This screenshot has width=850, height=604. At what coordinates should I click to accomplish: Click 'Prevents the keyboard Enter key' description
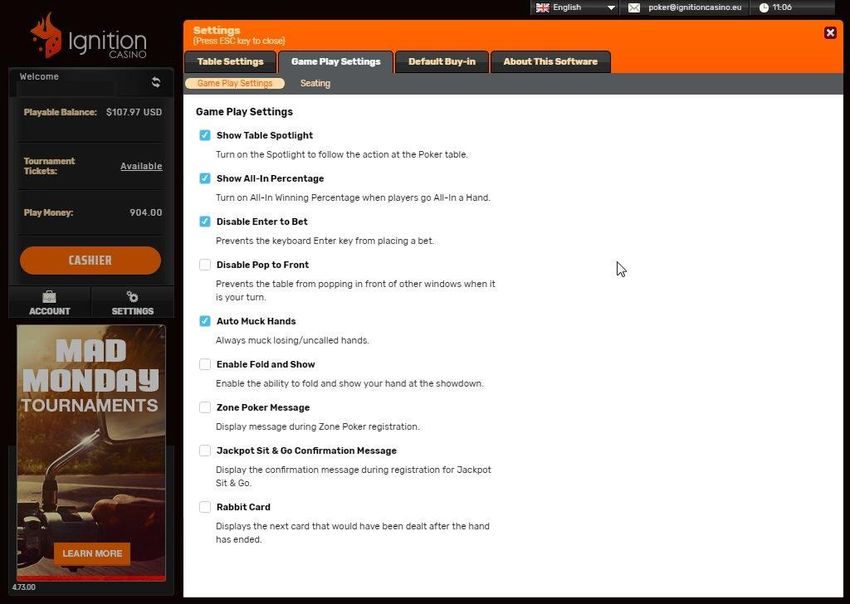[325, 241]
